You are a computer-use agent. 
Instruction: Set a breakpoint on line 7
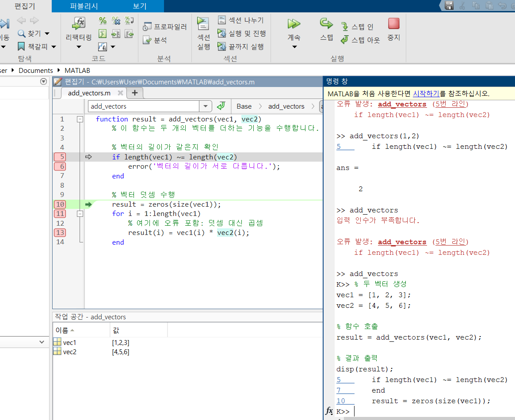click(x=62, y=176)
